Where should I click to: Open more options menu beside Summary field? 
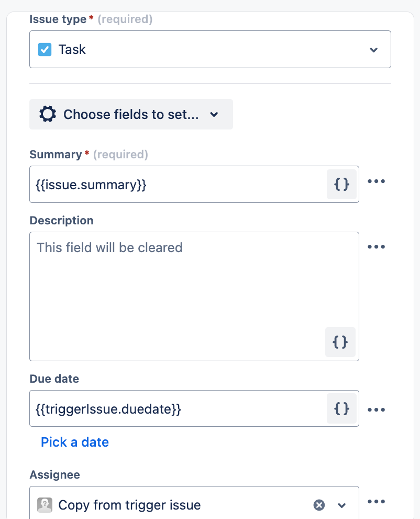pos(376,181)
